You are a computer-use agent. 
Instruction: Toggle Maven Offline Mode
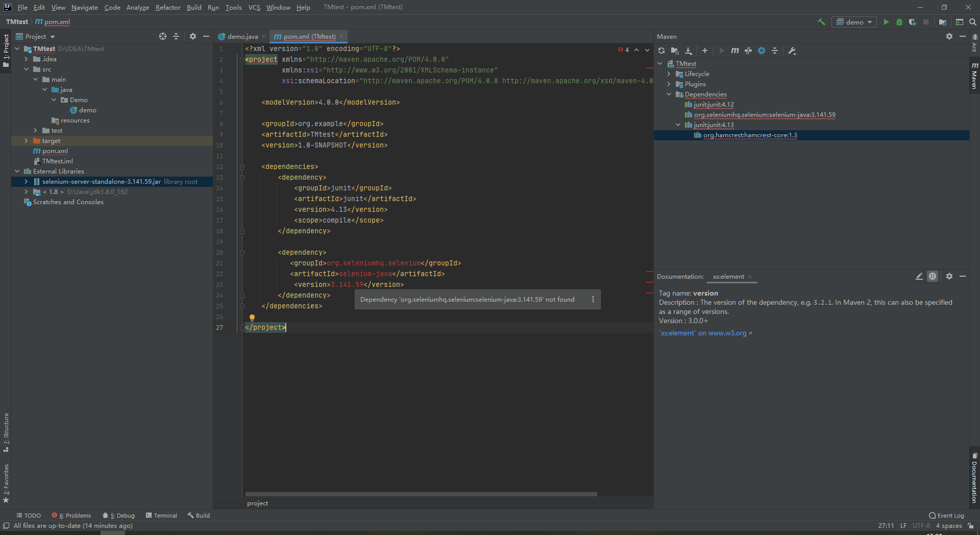[x=748, y=51]
